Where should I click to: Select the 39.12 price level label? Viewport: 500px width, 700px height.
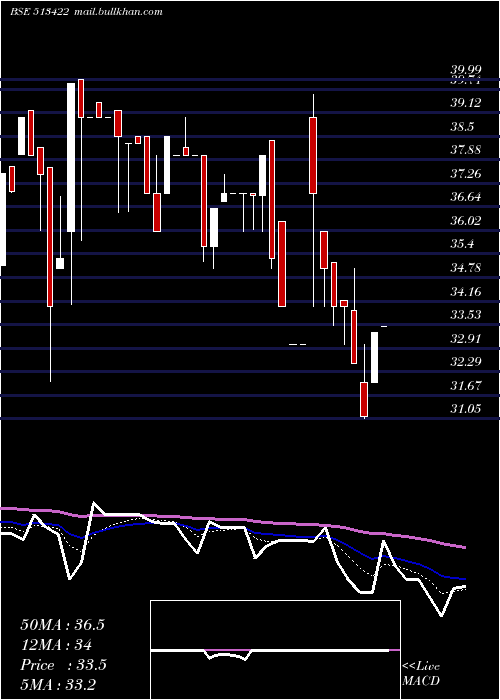pos(466,103)
